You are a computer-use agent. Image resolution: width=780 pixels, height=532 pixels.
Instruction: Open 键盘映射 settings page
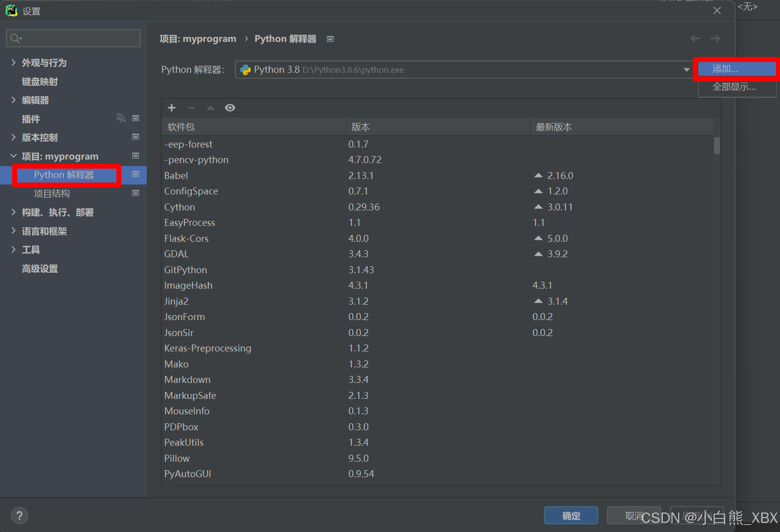[x=40, y=81]
